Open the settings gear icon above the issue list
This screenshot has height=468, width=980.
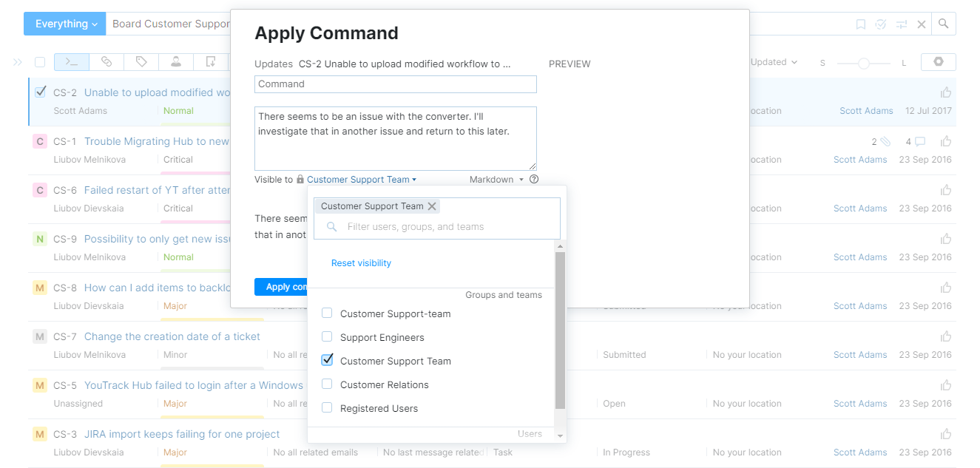point(938,62)
